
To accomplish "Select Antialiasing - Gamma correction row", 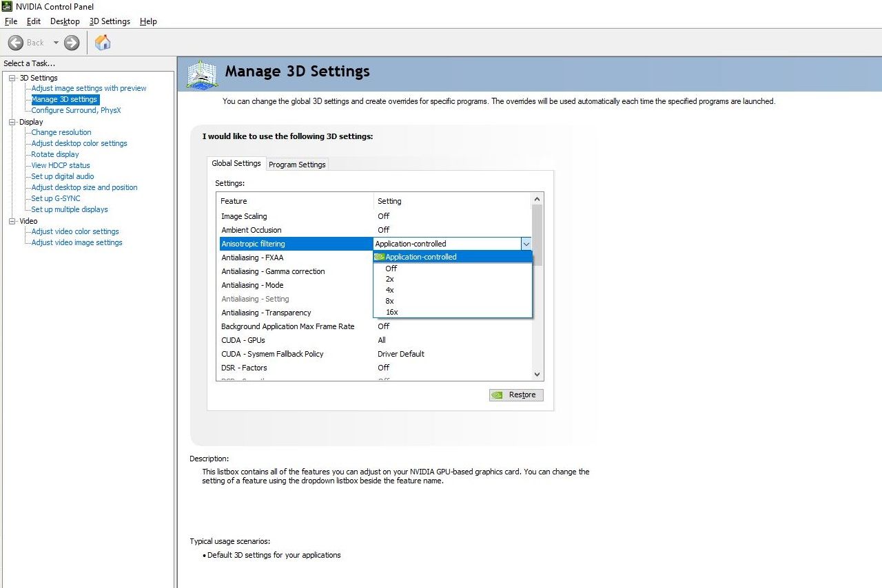I will click(295, 271).
